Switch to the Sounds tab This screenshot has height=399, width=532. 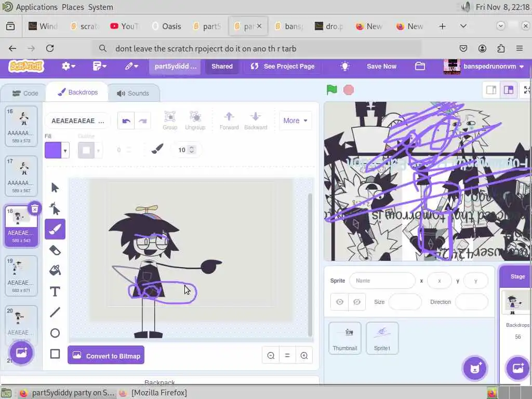click(133, 94)
